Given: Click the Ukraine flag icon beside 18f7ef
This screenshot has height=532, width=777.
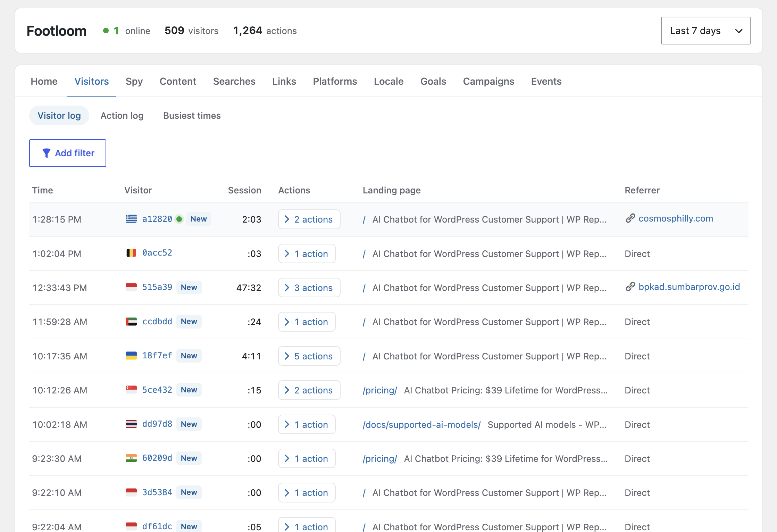Looking at the screenshot, I should click(131, 356).
